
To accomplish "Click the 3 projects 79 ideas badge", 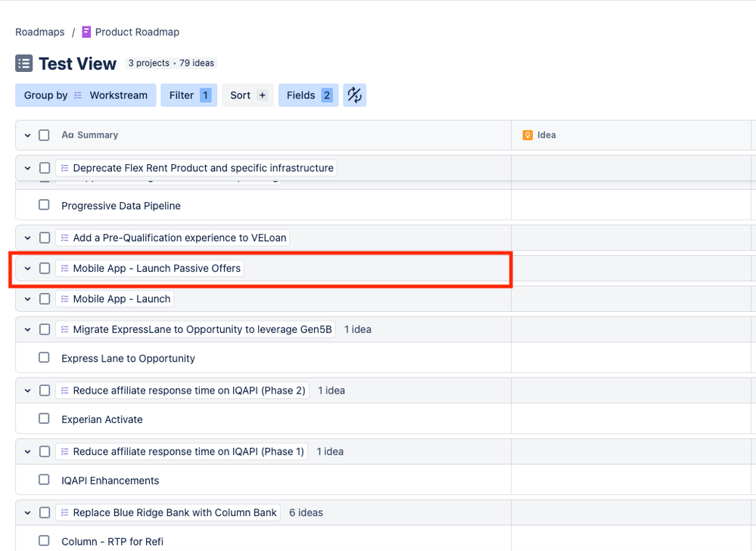I will 171,63.
